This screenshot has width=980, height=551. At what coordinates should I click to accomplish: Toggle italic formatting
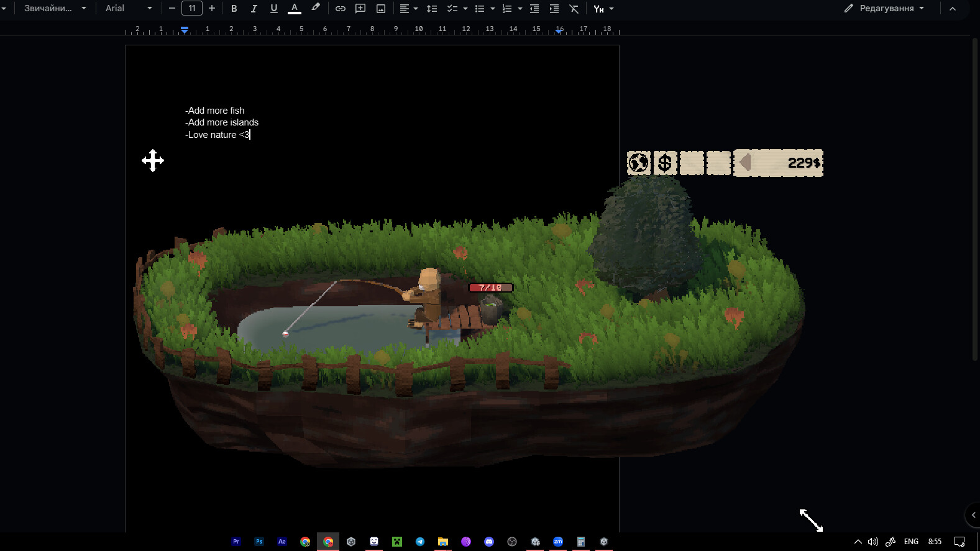pyautogui.click(x=254, y=9)
